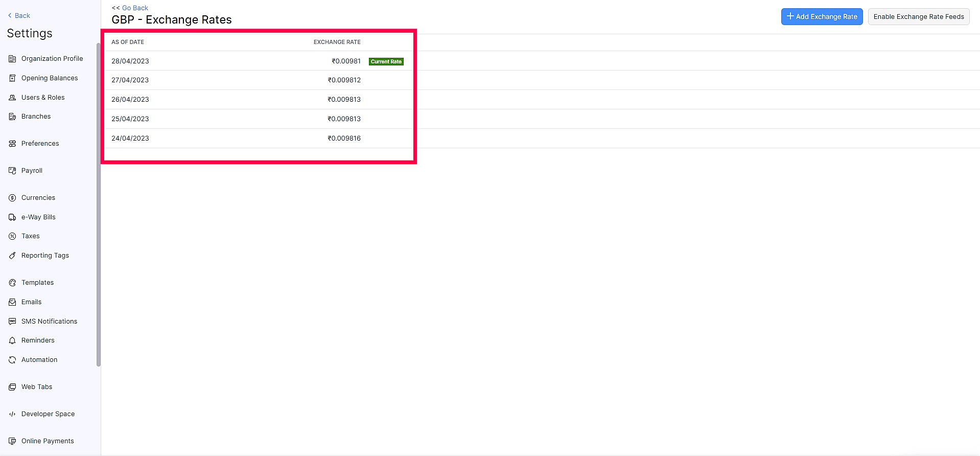Select Automation in the settings sidebar
This screenshot has width=980, height=456.
(39, 360)
